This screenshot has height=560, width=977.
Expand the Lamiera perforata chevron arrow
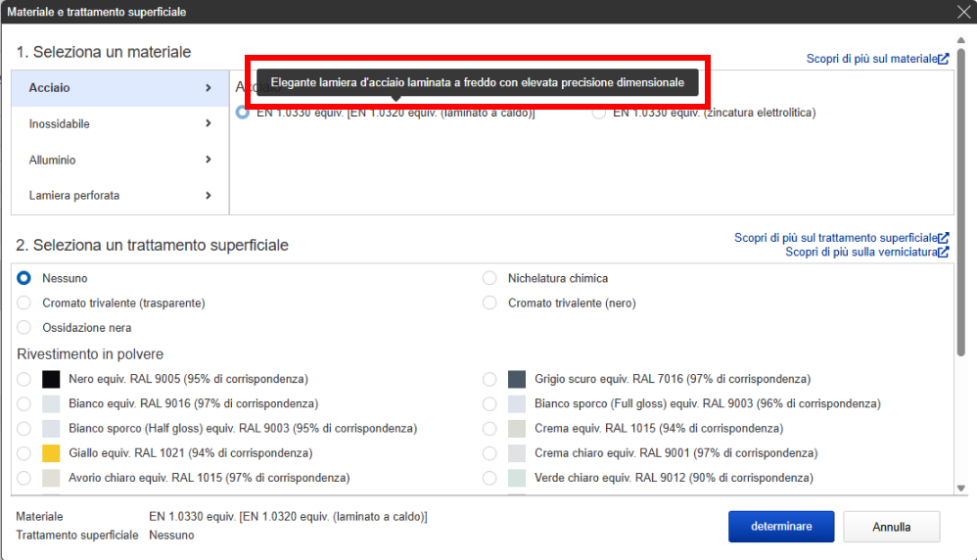[209, 196]
